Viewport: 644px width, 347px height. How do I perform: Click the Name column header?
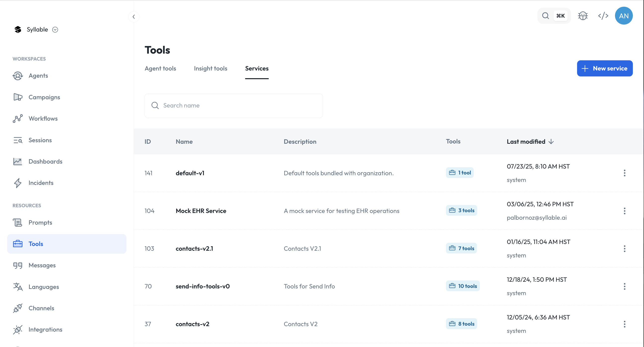click(184, 141)
